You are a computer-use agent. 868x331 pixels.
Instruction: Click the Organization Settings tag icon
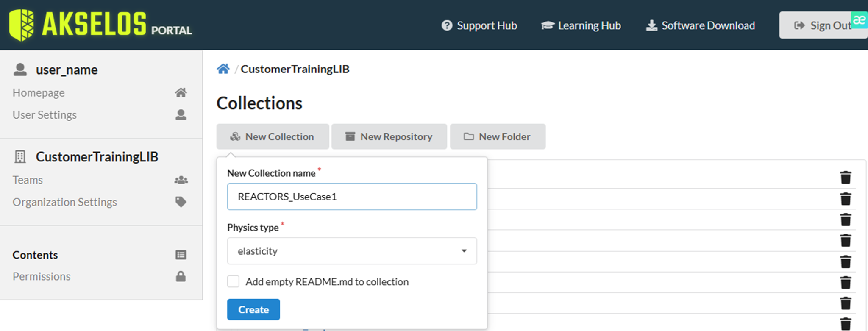tap(181, 202)
